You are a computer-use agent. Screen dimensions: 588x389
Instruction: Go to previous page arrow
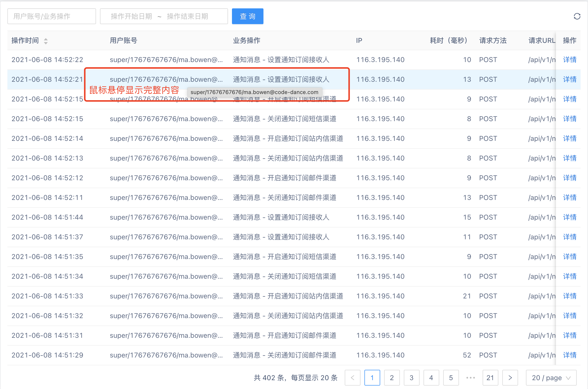click(x=352, y=378)
